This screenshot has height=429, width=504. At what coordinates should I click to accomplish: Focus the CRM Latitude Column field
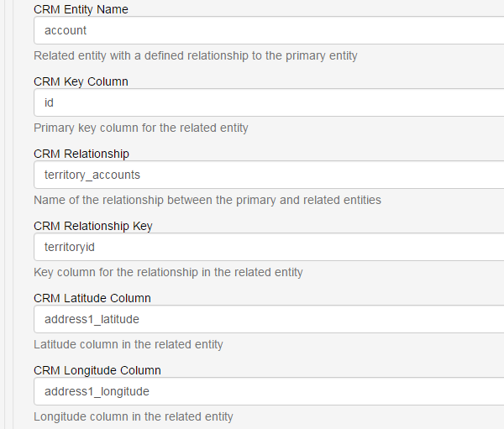click(x=269, y=319)
